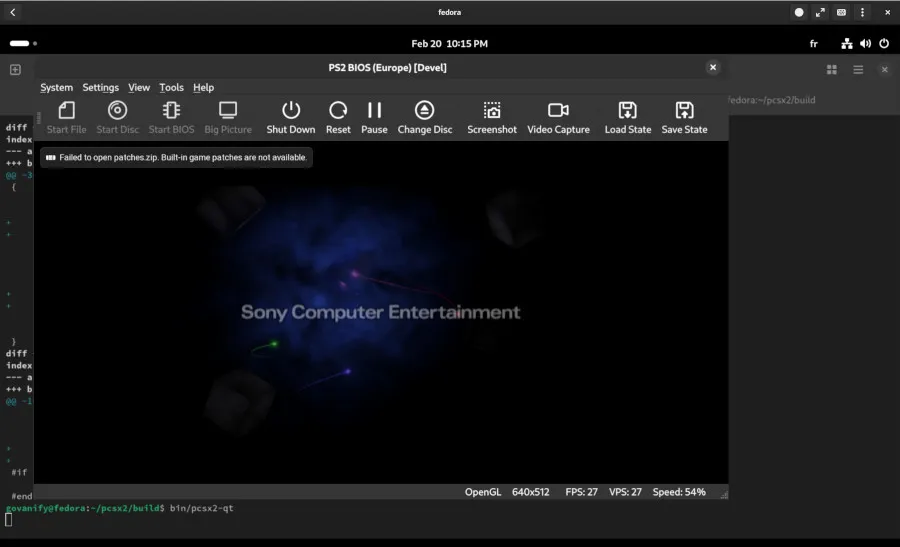
Task: Open the System menu
Action: (56, 88)
